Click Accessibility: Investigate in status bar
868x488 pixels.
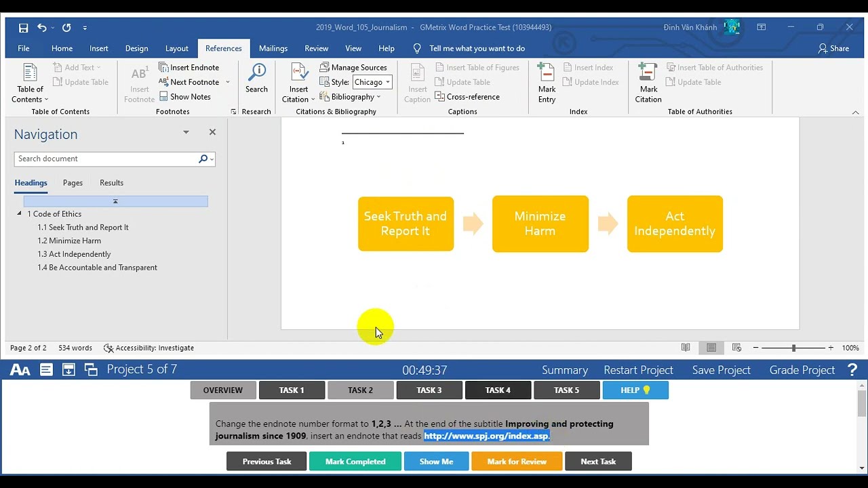coord(149,348)
